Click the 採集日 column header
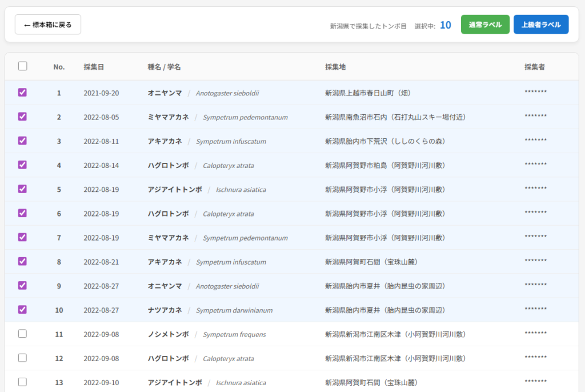Screen dimensions: 585x392 (94, 67)
